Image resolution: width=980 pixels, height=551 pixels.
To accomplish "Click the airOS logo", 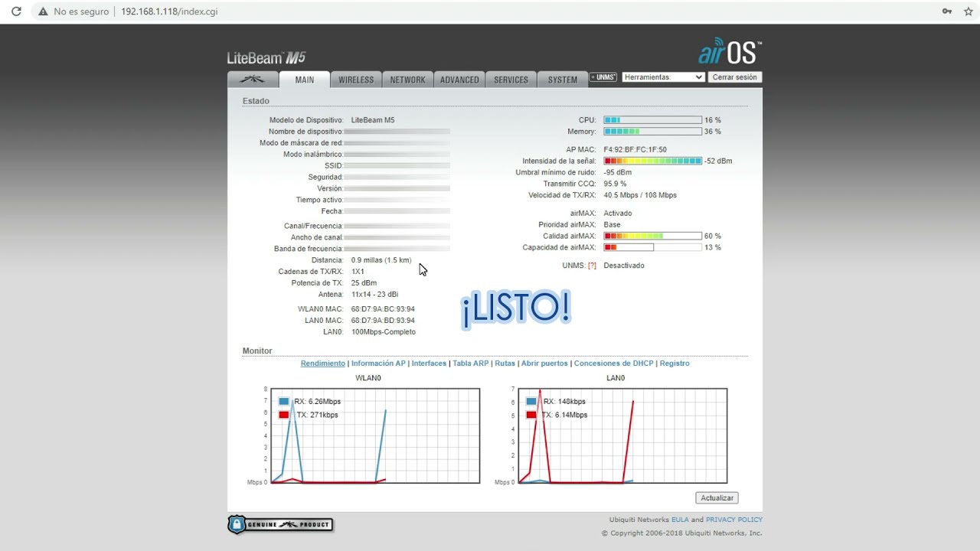I will [730, 52].
